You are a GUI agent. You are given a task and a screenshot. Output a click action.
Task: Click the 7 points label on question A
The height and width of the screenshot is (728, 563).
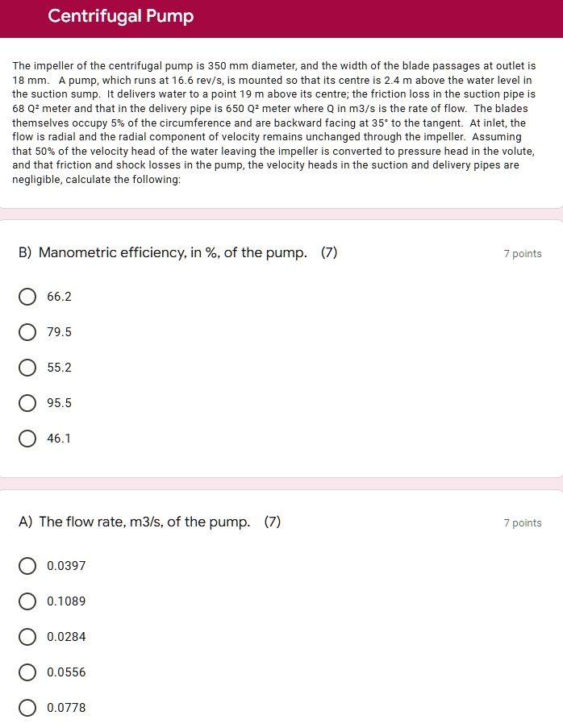523,522
